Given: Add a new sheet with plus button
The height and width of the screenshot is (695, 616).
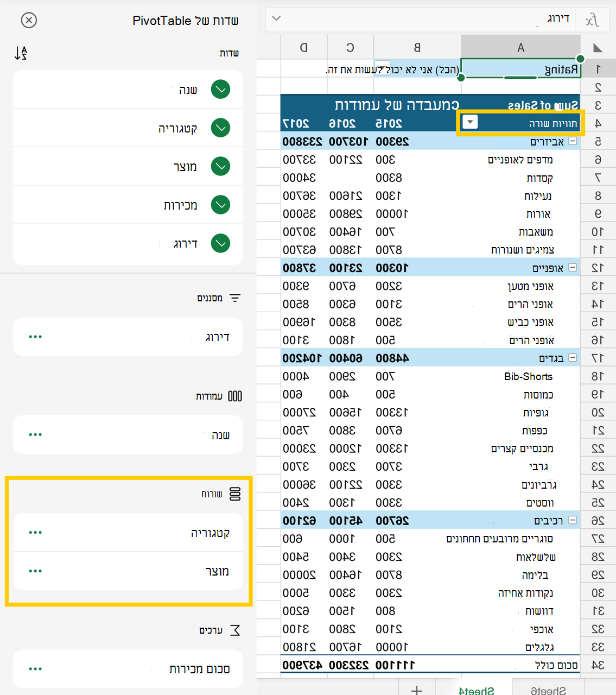Looking at the screenshot, I should 417,690.
